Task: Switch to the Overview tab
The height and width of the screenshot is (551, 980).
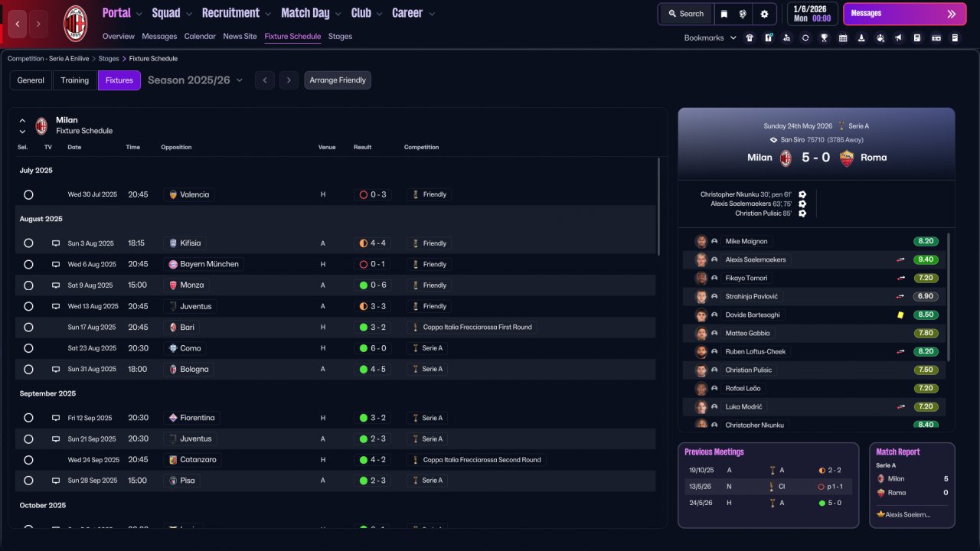Action: (x=119, y=36)
